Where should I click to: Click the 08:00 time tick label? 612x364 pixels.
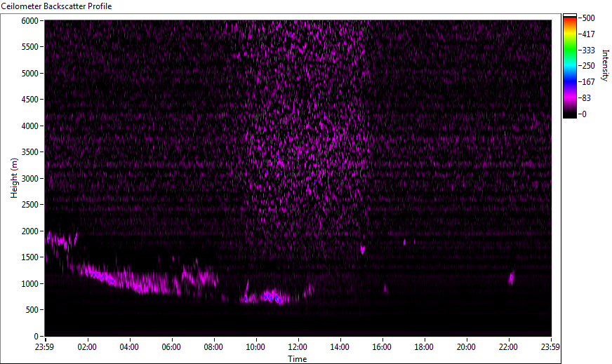coord(213,347)
